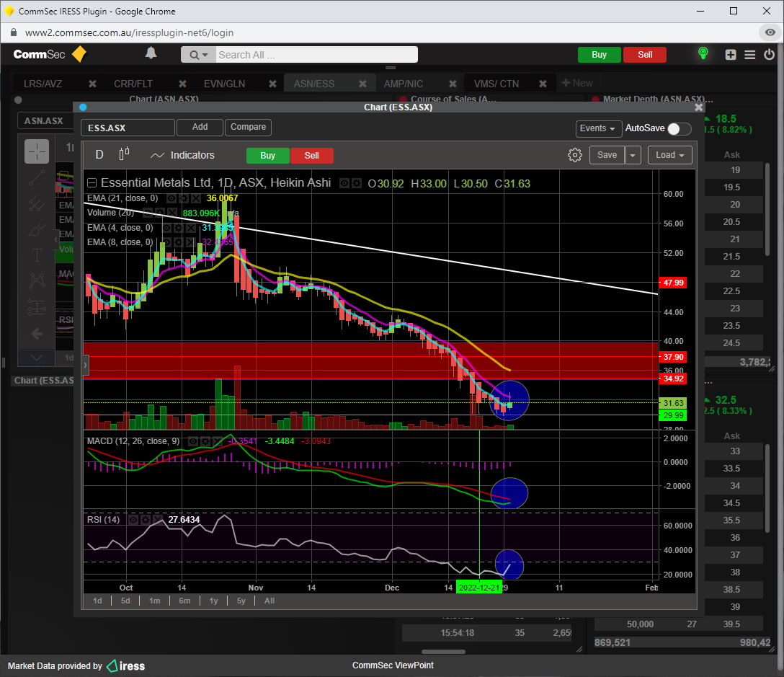Open chart settings gear icon
Image resolution: width=784 pixels, height=677 pixels.
[574, 155]
